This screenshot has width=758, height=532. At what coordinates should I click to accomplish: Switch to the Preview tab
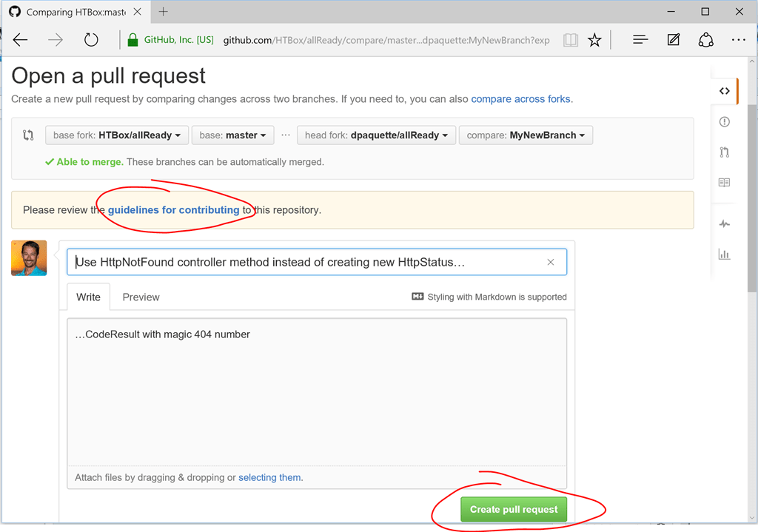tap(141, 297)
